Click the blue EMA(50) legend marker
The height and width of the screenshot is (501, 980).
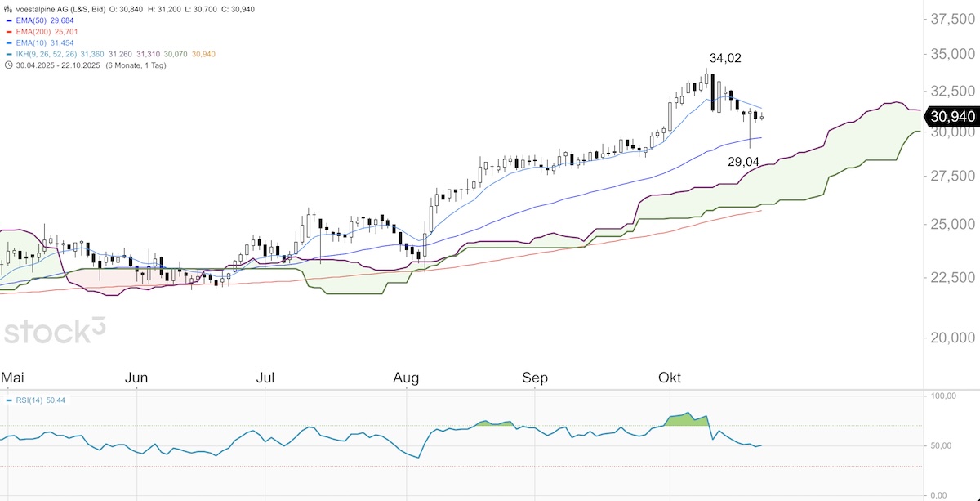pyautogui.click(x=8, y=19)
